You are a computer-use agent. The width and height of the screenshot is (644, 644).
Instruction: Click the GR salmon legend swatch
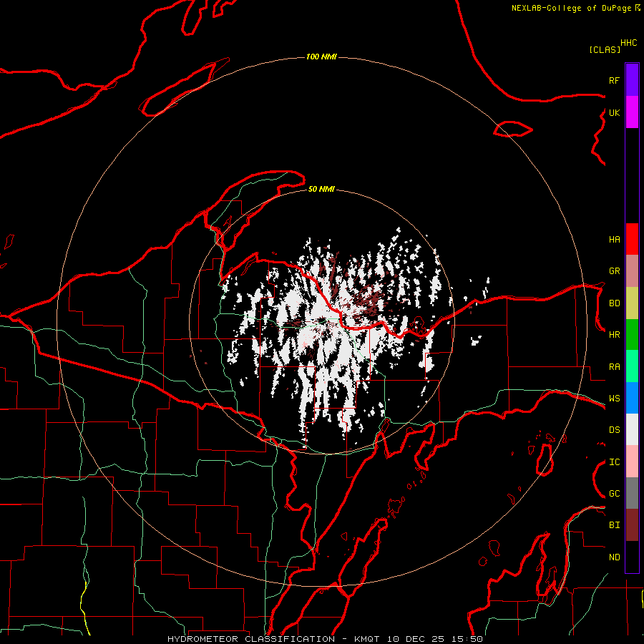point(632,271)
